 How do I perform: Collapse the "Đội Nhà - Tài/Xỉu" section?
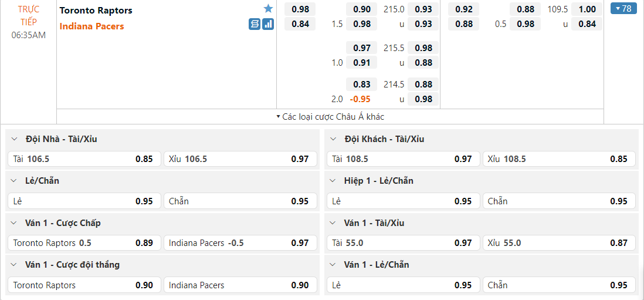[x=15, y=139]
